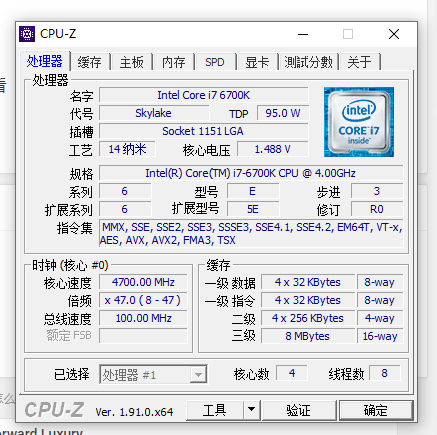
Task: Click the name field Intel Core i7 6700K
Action: pyautogui.click(x=204, y=95)
